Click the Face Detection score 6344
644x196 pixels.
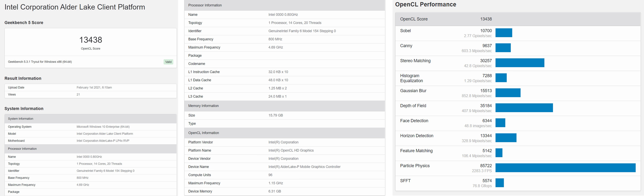[x=487, y=121]
